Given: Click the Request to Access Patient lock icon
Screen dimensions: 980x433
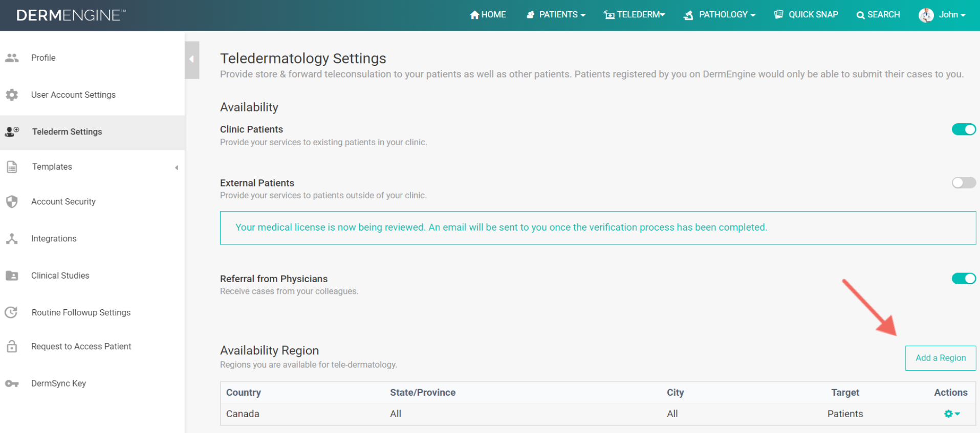Looking at the screenshot, I should point(12,346).
